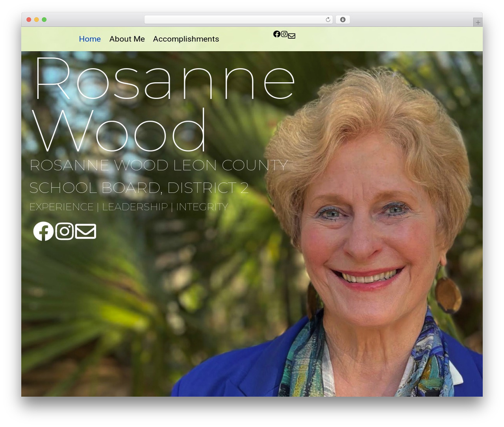Click the email envelope icon in navigation bar
This screenshot has width=504, height=427.
coord(292,36)
